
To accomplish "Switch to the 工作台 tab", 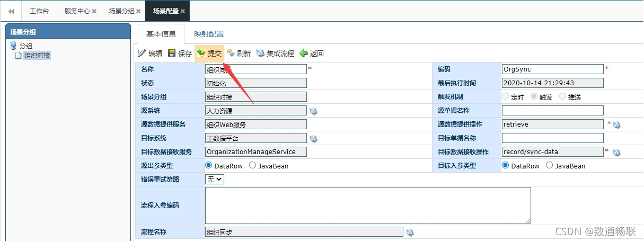I will (x=39, y=11).
